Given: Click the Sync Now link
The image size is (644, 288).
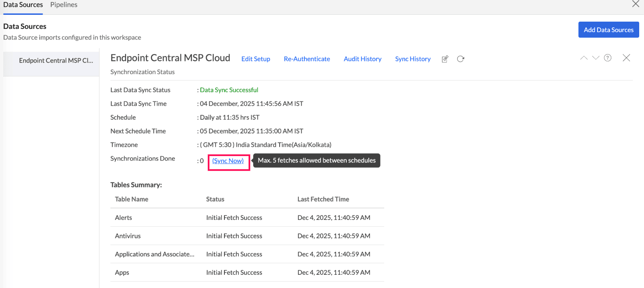Looking at the screenshot, I should [x=228, y=161].
